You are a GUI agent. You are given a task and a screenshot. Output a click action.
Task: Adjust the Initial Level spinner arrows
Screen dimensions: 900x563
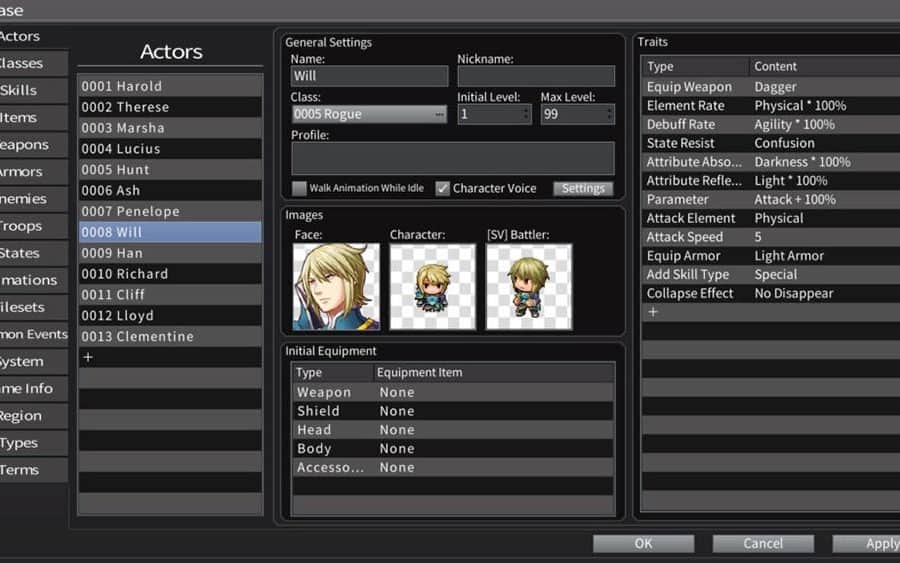coord(526,115)
